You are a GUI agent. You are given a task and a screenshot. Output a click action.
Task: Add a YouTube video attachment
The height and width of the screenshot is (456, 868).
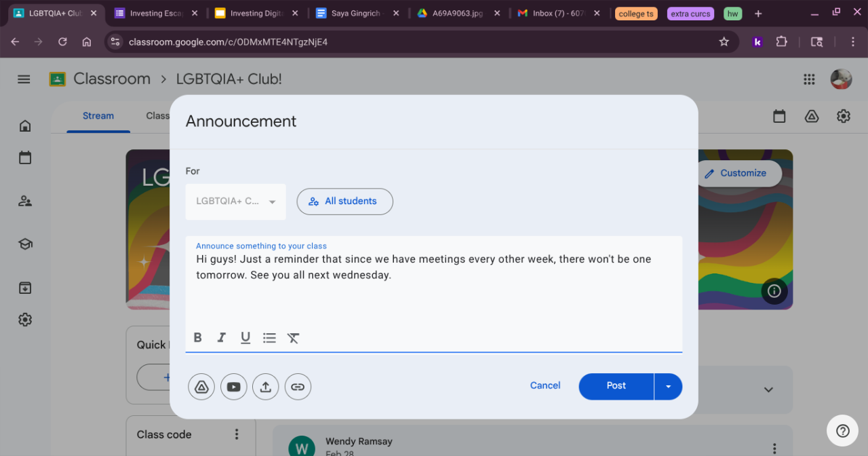click(x=234, y=387)
